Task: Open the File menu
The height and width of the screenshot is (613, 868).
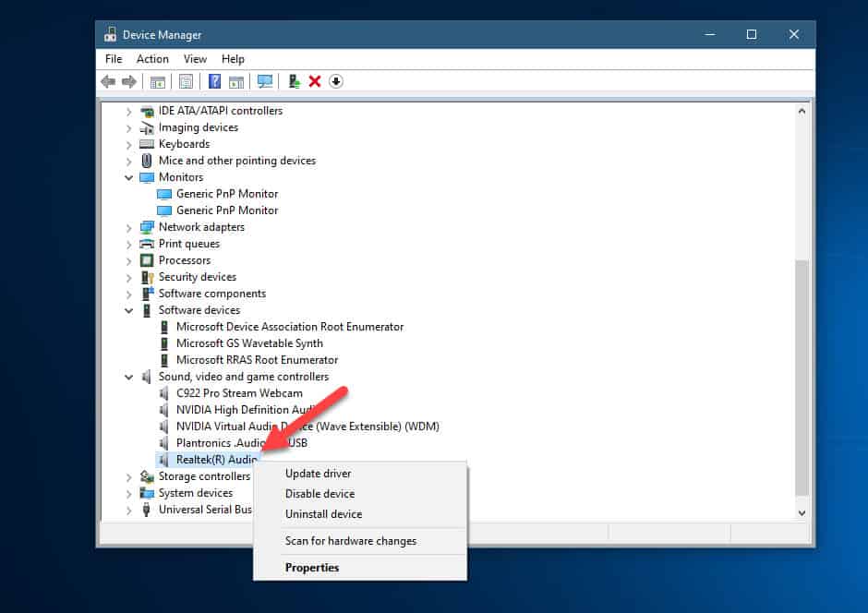Action: tap(114, 59)
